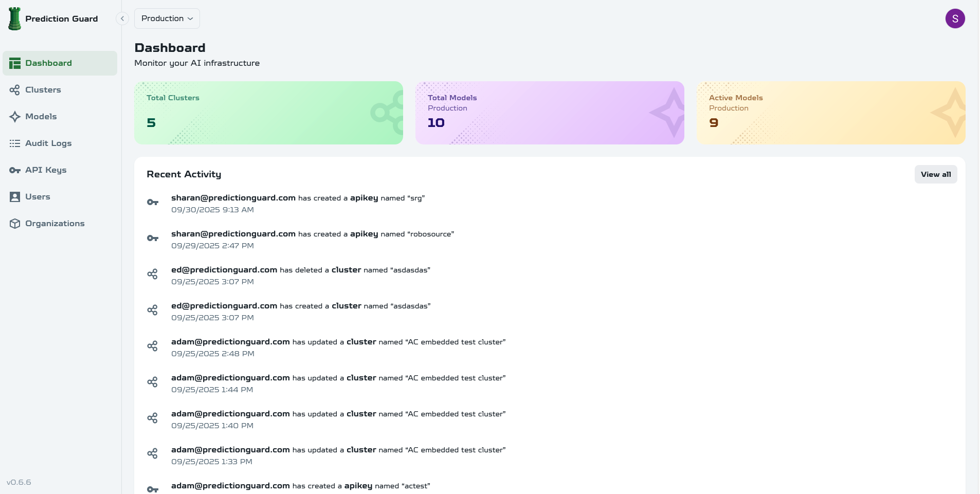980x494 pixels.
Task: Click the Users sidebar icon
Action: pyautogui.click(x=15, y=197)
